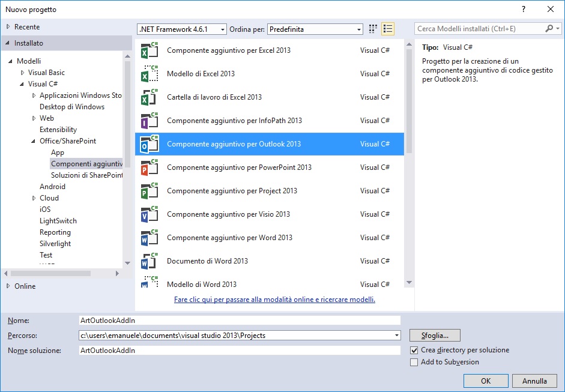Image resolution: width=565 pixels, height=392 pixels.
Task: Enable Add to Subversion checkbox
Action: point(414,362)
